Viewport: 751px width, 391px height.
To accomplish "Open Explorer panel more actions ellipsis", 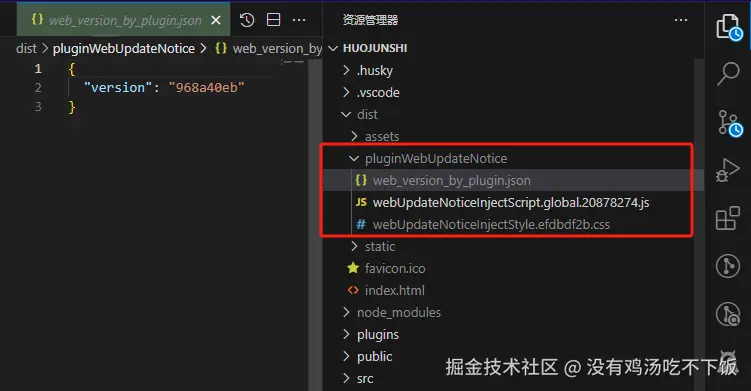I will (x=681, y=20).
